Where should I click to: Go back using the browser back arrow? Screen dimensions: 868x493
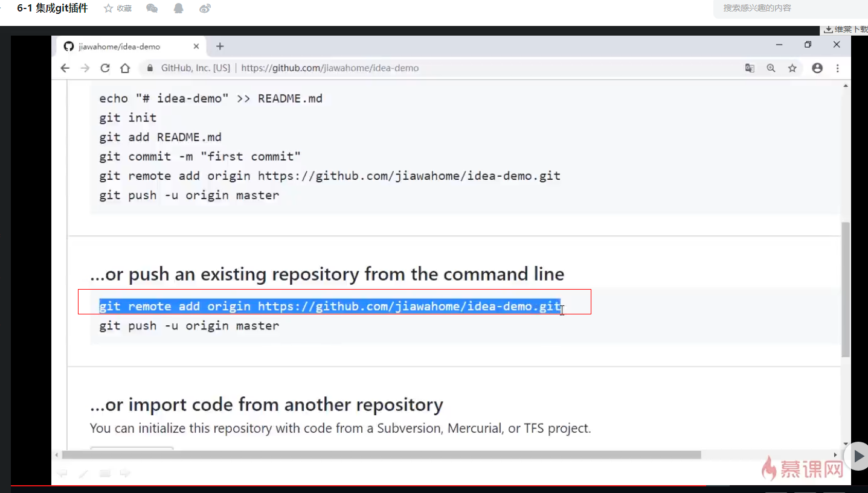click(x=65, y=68)
